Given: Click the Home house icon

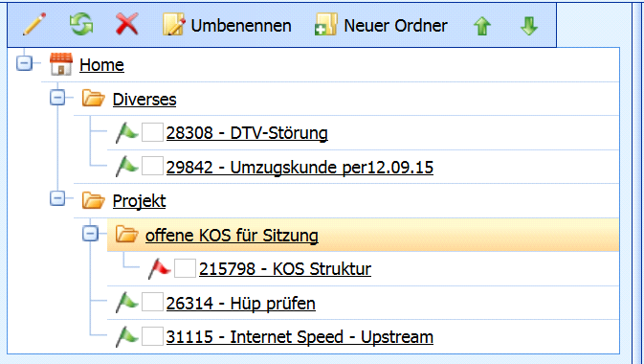Looking at the screenshot, I should [x=61, y=64].
